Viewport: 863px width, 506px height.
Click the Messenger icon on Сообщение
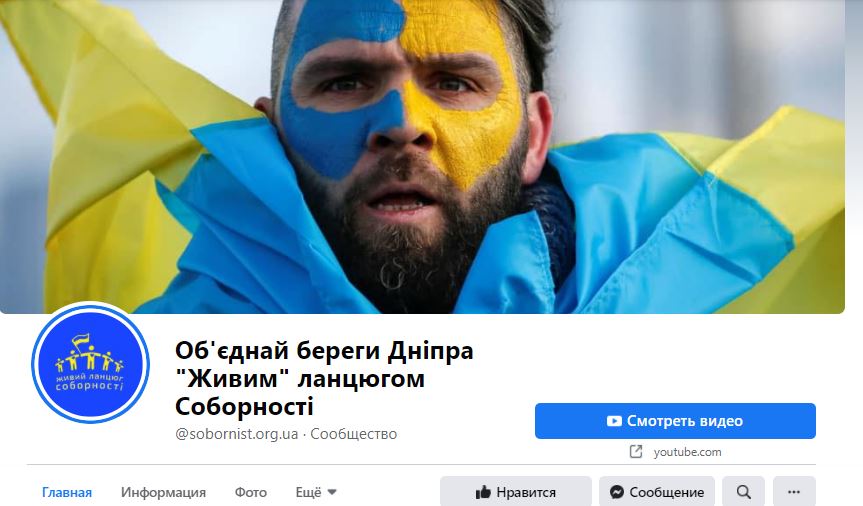tap(617, 492)
